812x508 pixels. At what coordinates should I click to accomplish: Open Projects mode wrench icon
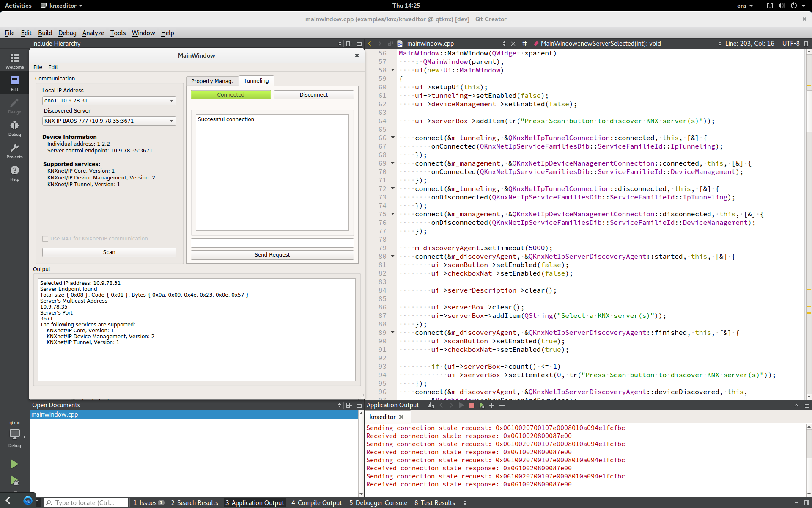pyautogui.click(x=14, y=150)
